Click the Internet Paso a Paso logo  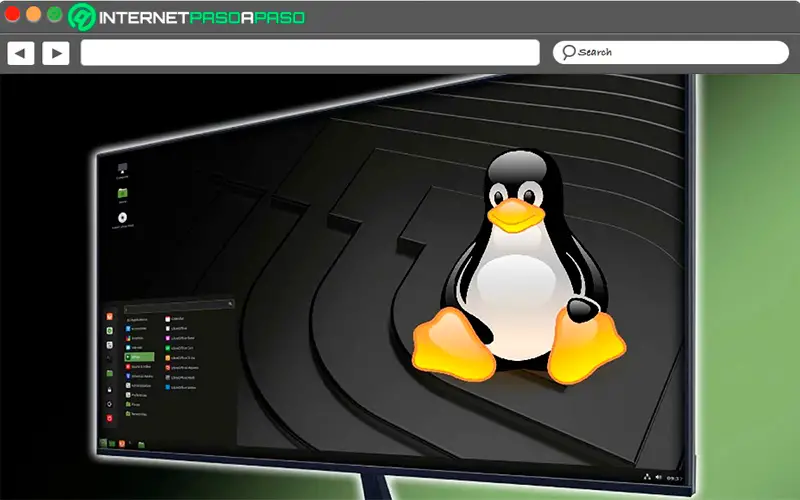(187, 17)
